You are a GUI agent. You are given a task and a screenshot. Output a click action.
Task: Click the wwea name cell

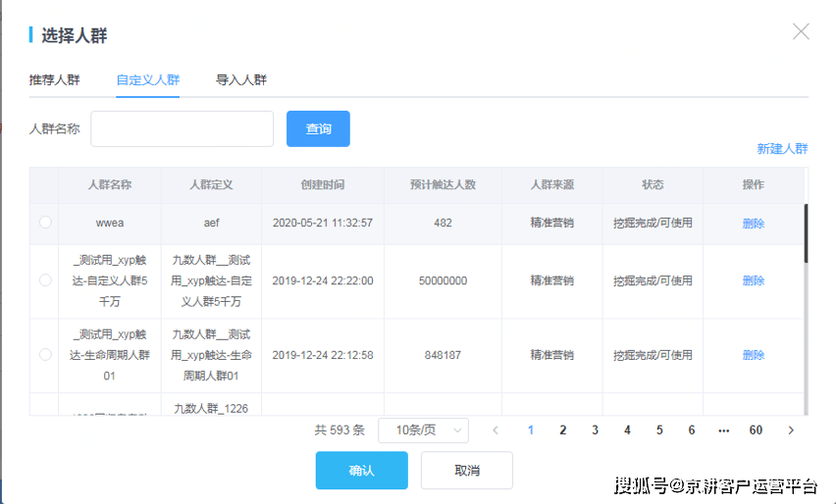point(110,224)
